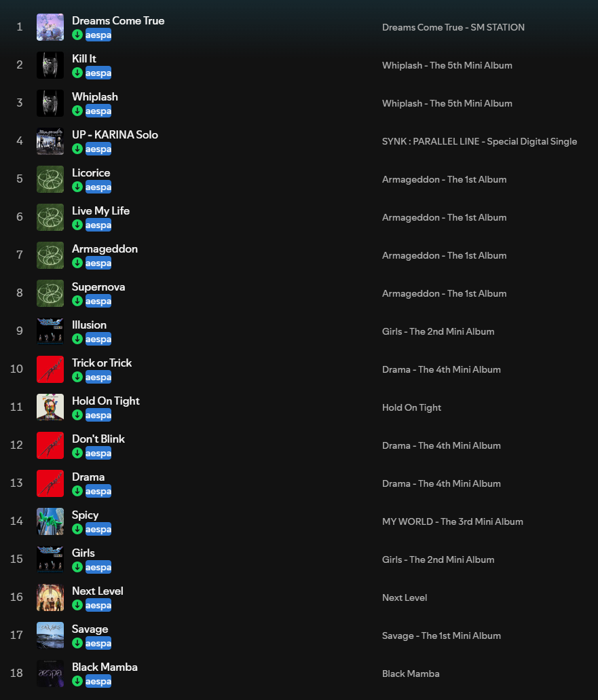Select the song title Armageddon
The width and height of the screenshot is (598, 700).
(105, 248)
